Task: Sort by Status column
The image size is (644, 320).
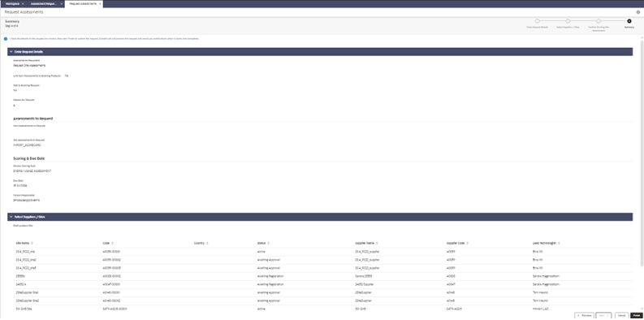Action: point(268,243)
